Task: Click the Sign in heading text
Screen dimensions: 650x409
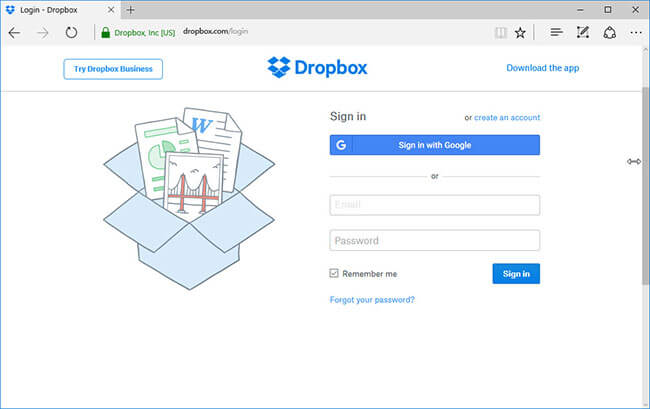Action: click(348, 116)
